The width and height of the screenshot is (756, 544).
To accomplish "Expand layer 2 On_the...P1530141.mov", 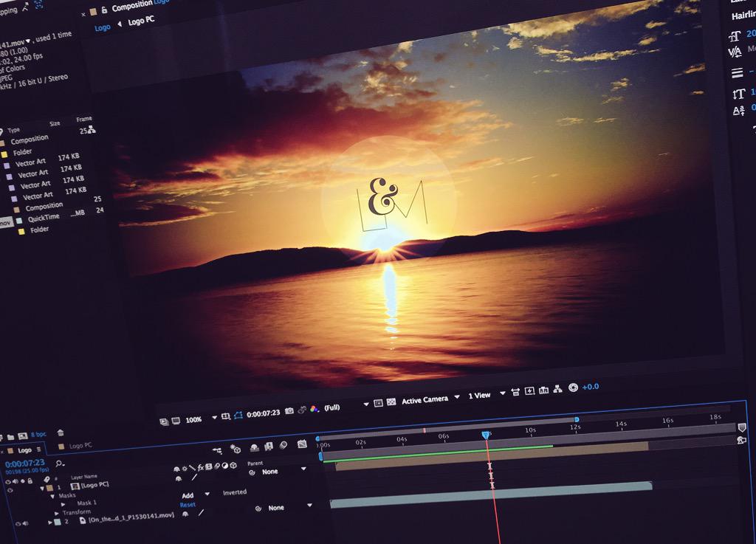I will click(x=49, y=522).
